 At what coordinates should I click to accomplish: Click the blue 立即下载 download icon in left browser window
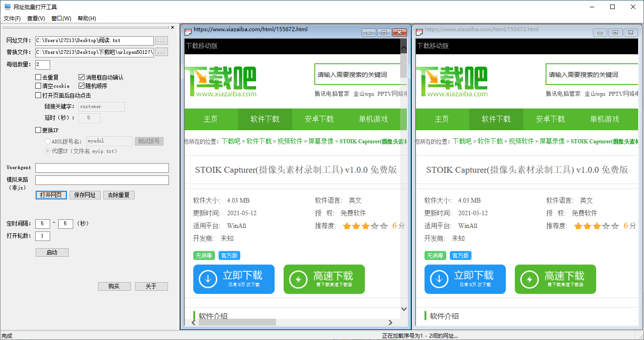coord(208,279)
